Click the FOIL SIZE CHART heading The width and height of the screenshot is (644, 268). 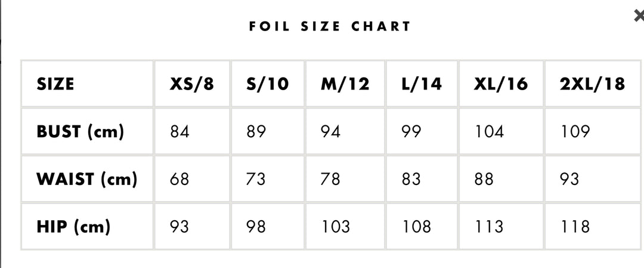tap(330, 26)
